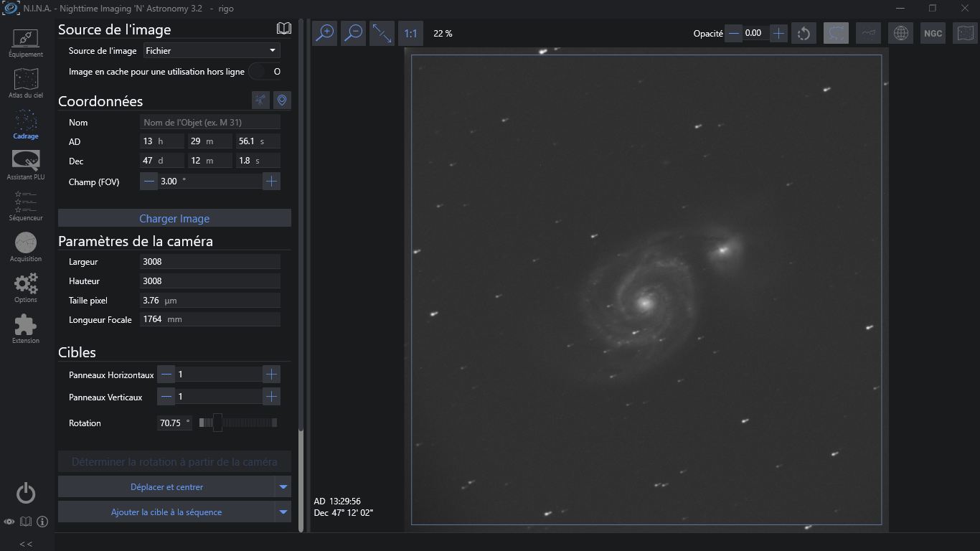Maximize the N.I.N.A. window
Image resolution: width=980 pixels, height=551 pixels.
(x=933, y=9)
